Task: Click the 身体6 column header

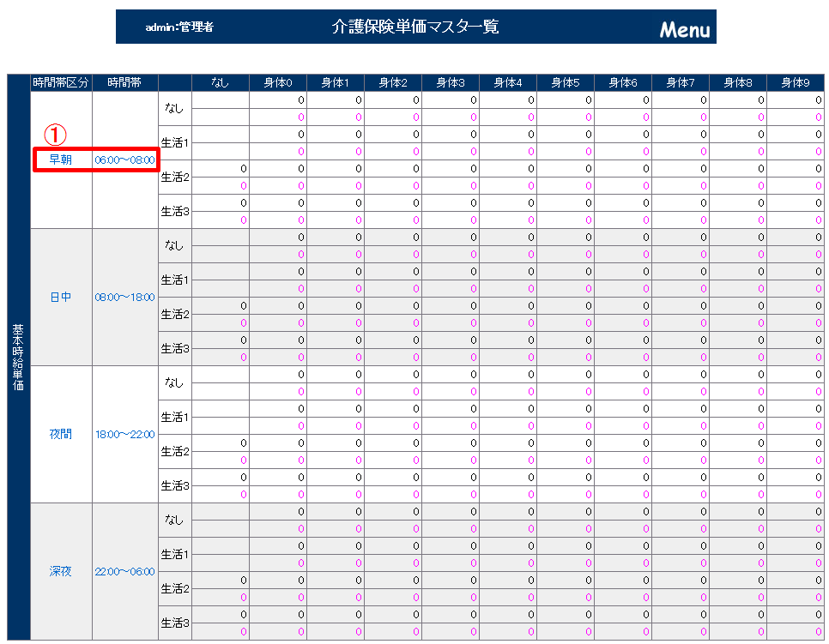Action: pos(623,83)
